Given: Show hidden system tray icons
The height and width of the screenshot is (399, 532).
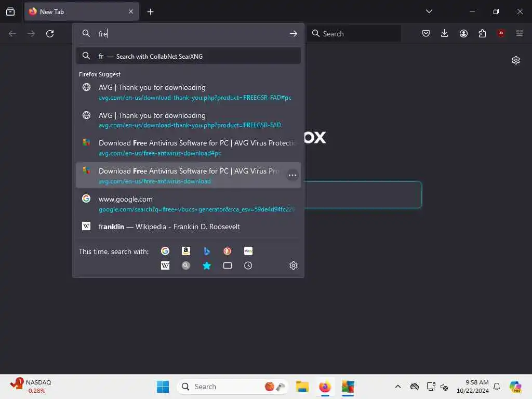Looking at the screenshot, I should [398, 387].
